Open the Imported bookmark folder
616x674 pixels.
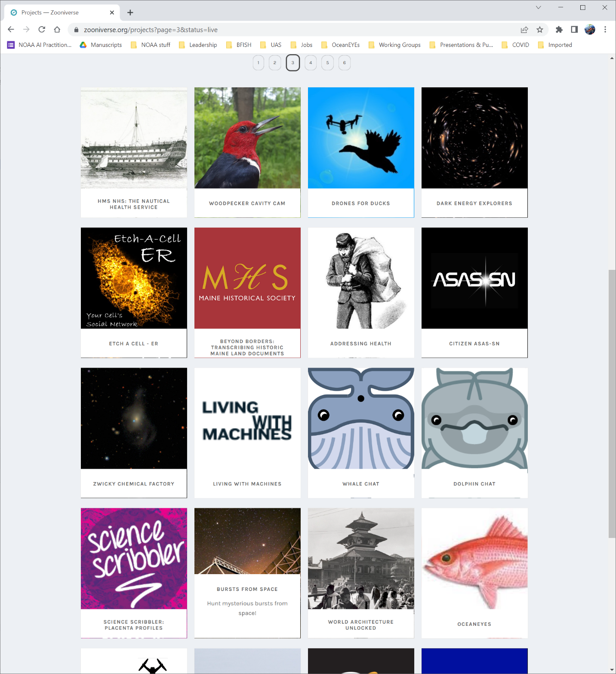(x=555, y=45)
